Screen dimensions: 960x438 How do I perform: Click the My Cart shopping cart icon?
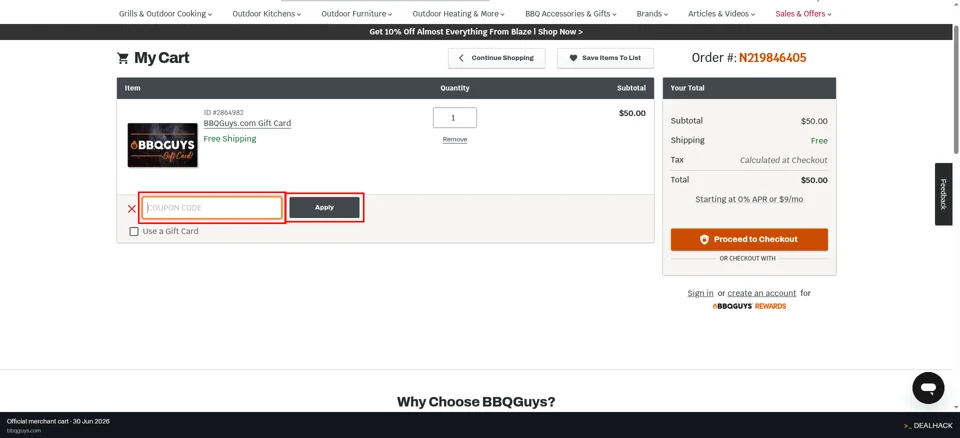point(123,58)
